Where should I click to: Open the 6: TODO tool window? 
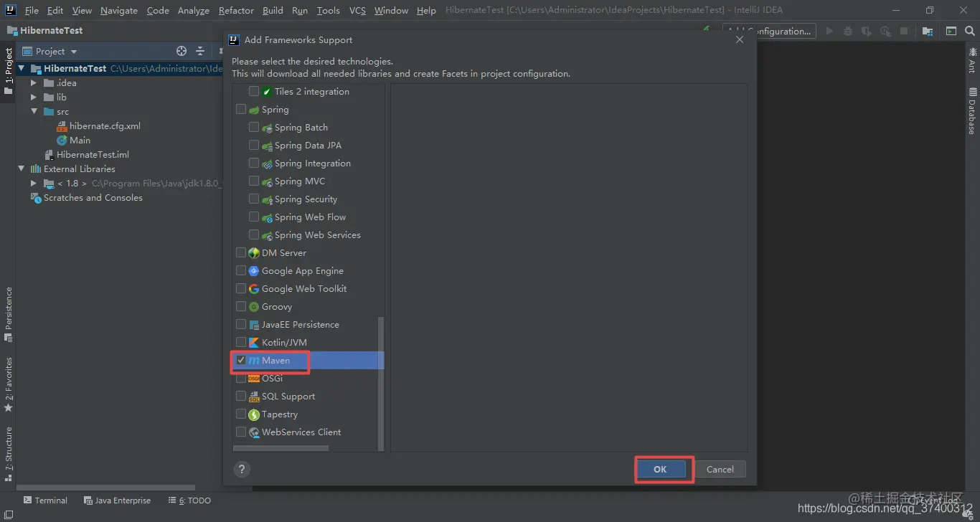(189, 500)
